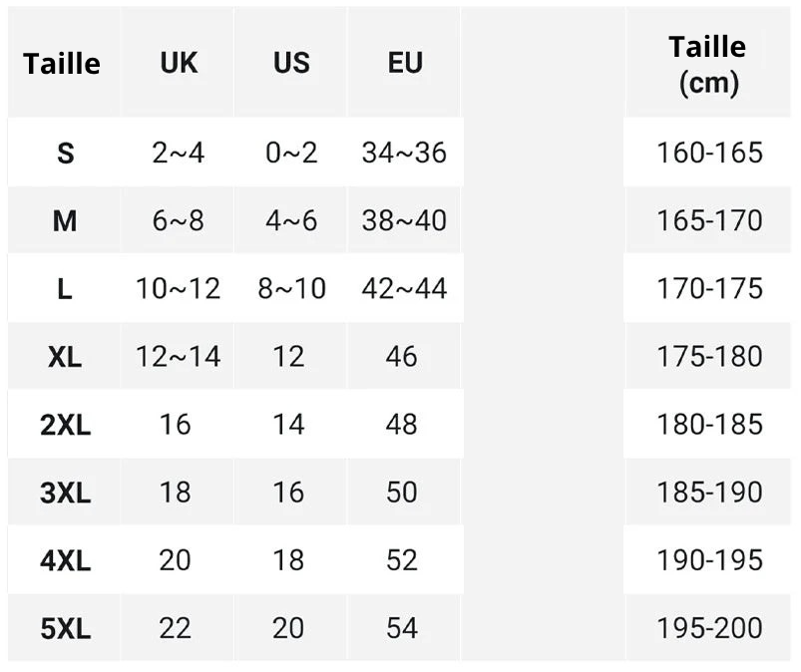This screenshot has height=672, width=801.
Task: Click the US 8~10 cell
Action: 291,289
